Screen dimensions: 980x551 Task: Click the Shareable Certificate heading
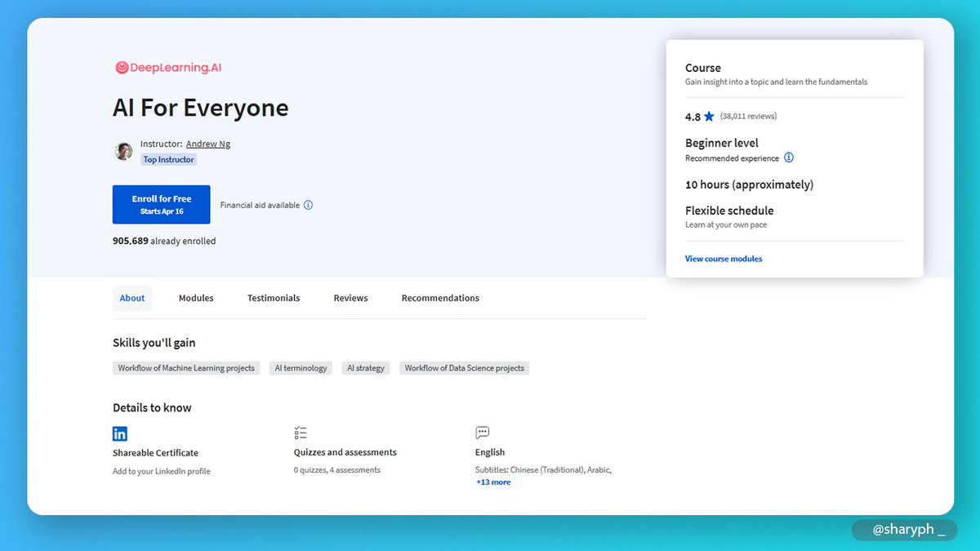pyautogui.click(x=155, y=453)
